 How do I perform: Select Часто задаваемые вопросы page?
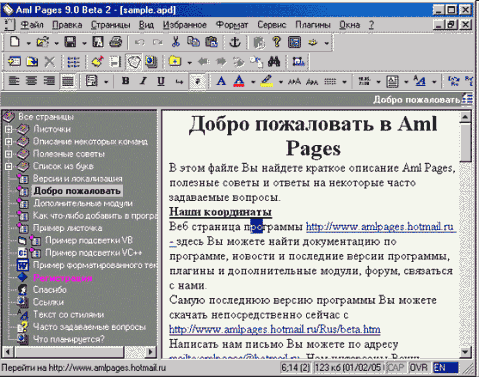pos(89,327)
